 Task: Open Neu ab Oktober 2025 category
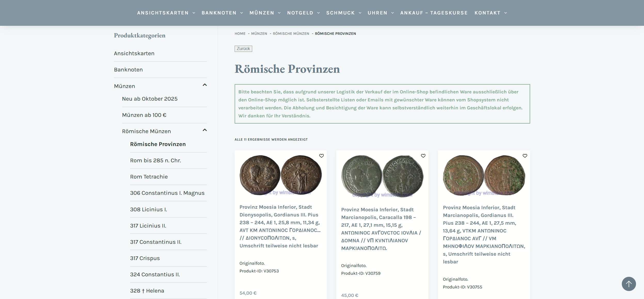(149, 99)
